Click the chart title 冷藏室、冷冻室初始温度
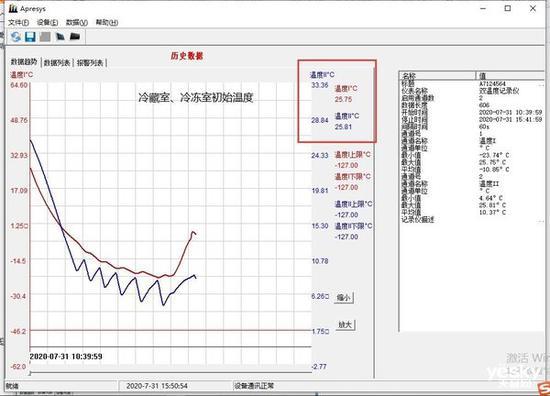The height and width of the screenshot is (396, 550). 195,97
